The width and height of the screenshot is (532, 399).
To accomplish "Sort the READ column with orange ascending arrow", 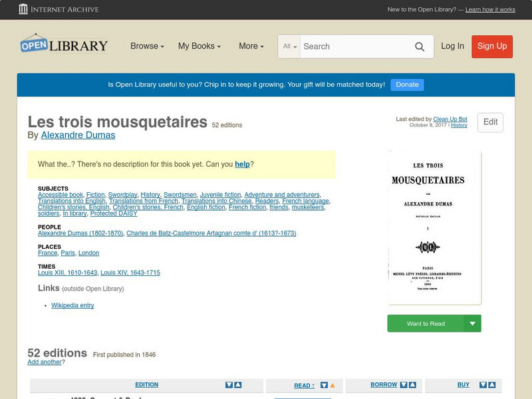I will coord(332,385).
